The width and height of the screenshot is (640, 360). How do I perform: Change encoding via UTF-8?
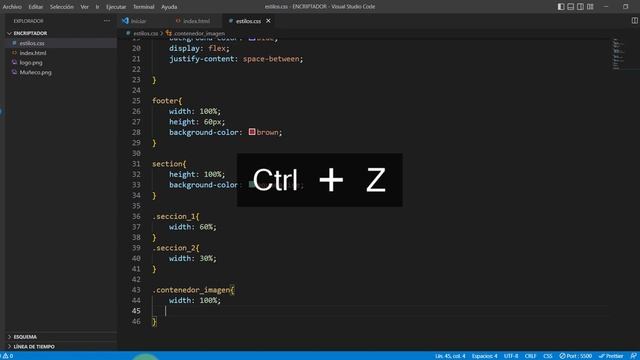pos(511,356)
